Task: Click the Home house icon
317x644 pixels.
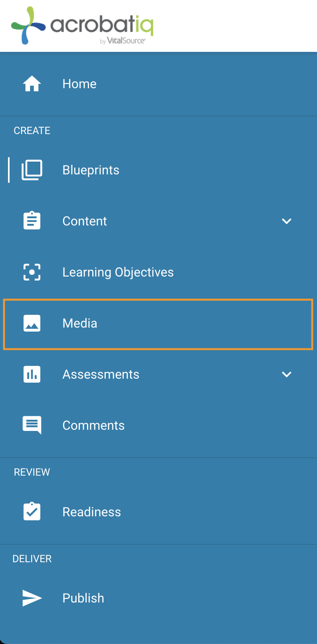Action: pyautogui.click(x=32, y=84)
